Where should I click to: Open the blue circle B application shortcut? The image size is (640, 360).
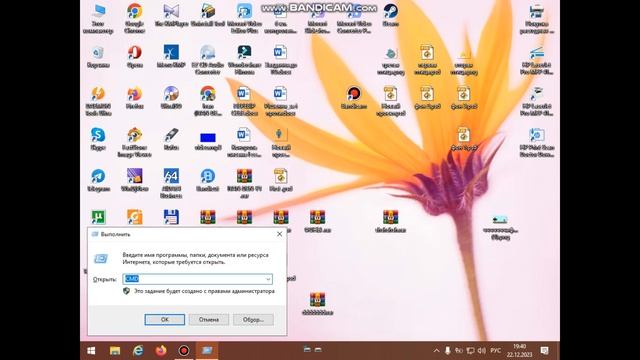[208, 177]
